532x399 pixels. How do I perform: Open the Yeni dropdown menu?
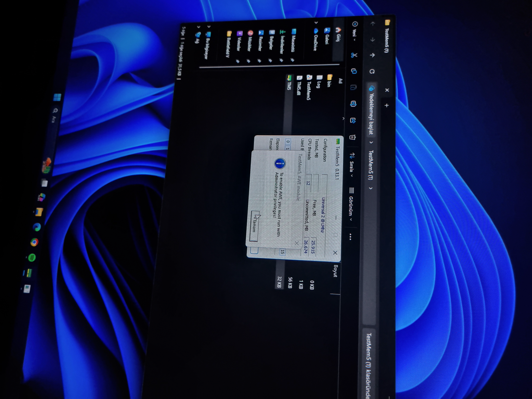355,31
